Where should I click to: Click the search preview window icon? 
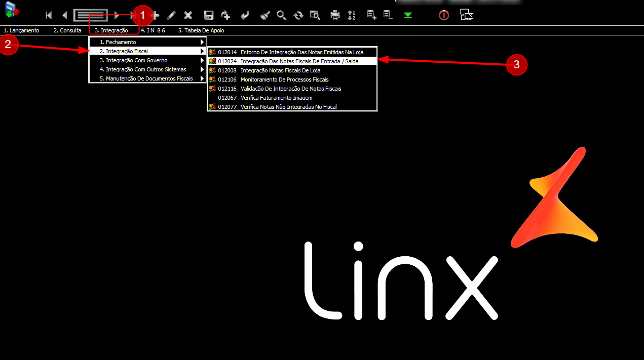[x=315, y=16]
